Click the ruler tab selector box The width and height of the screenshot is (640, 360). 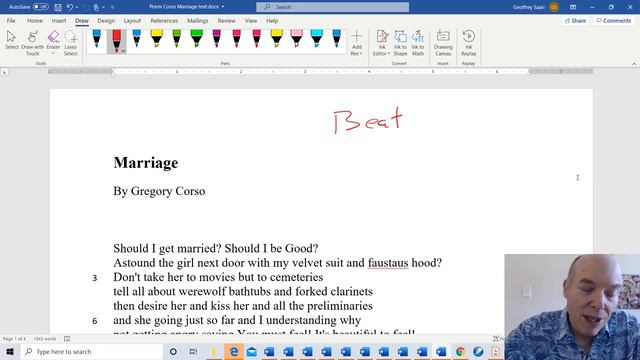click(x=4, y=72)
